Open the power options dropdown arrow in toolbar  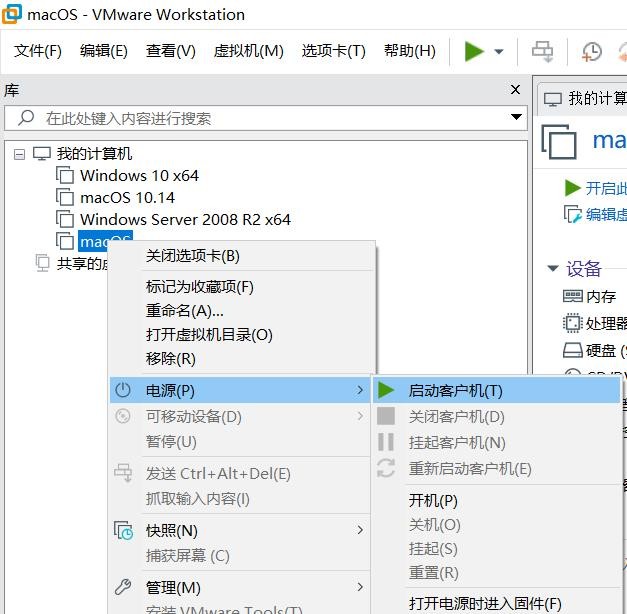tap(499, 52)
